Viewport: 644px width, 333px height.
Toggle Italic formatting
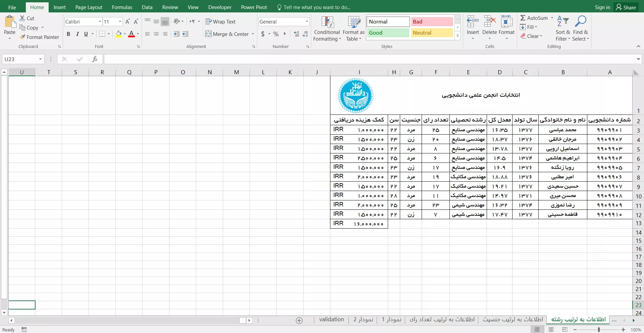coord(77,34)
